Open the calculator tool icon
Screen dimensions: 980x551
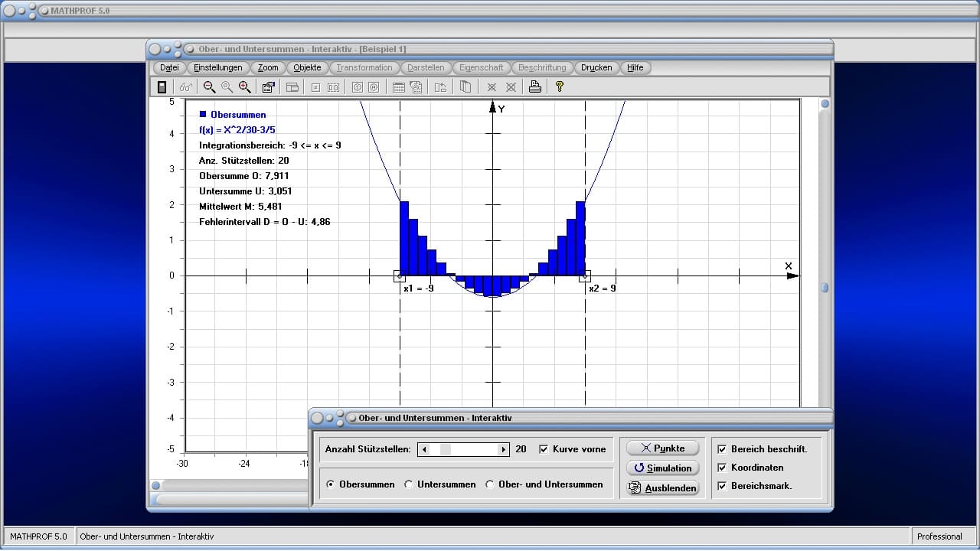162,87
